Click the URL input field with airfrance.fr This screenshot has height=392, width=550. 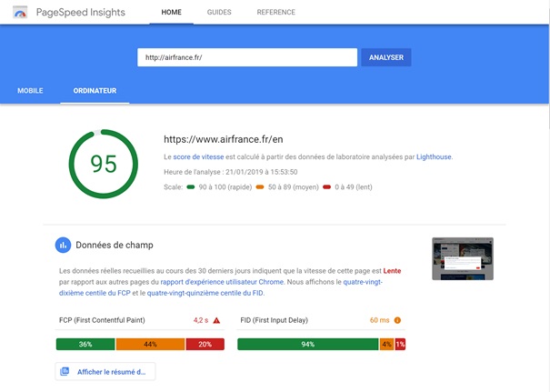(246, 57)
